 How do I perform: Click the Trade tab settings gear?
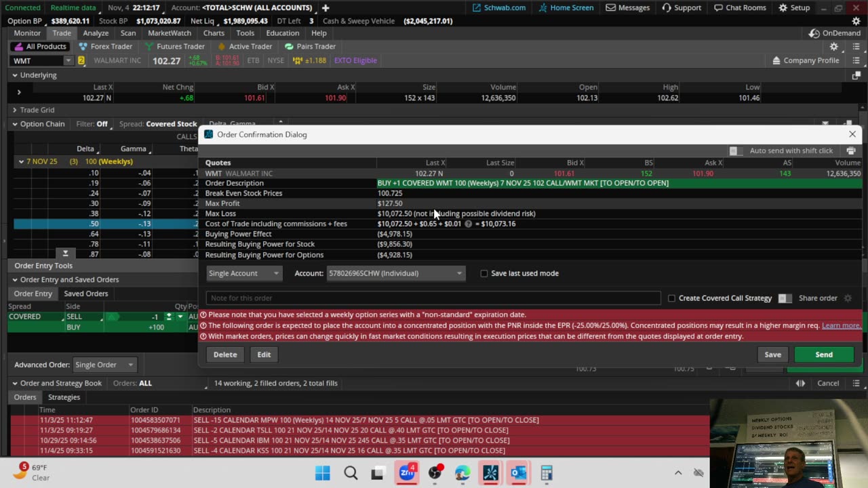834,47
